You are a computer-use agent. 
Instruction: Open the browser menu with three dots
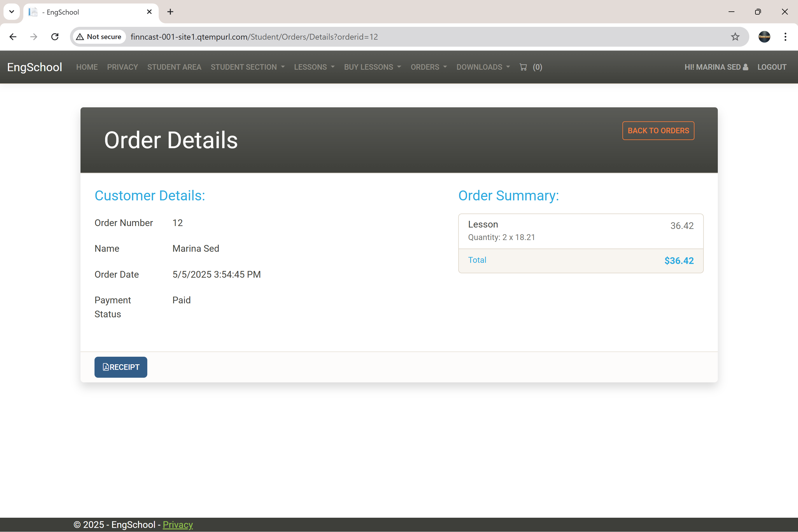pyautogui.click(x=785, y=37)
